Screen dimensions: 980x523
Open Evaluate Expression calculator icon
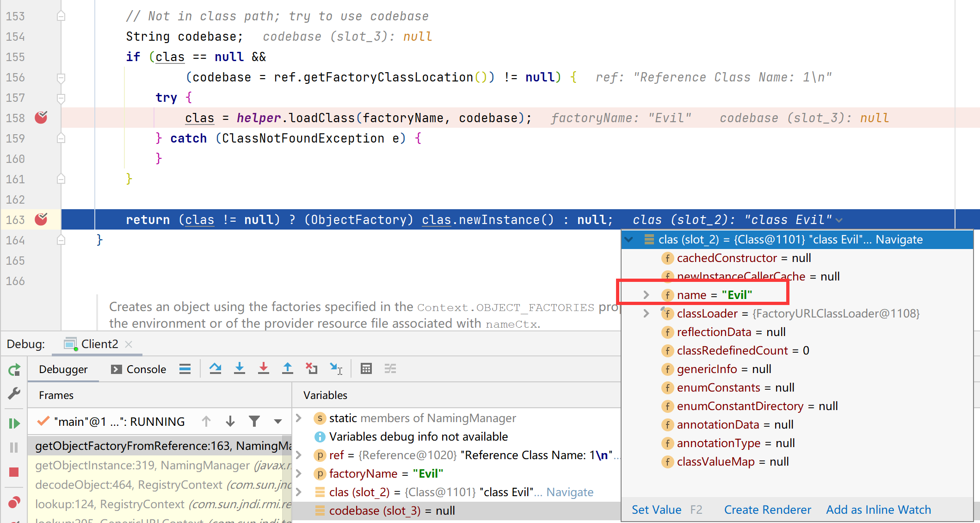366,369
